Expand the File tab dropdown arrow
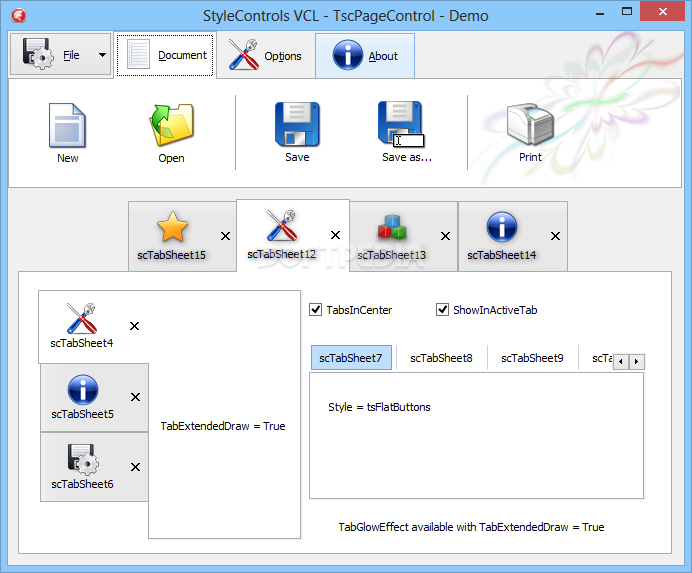This screenshot has height=573, width=692. click(102, 55)
